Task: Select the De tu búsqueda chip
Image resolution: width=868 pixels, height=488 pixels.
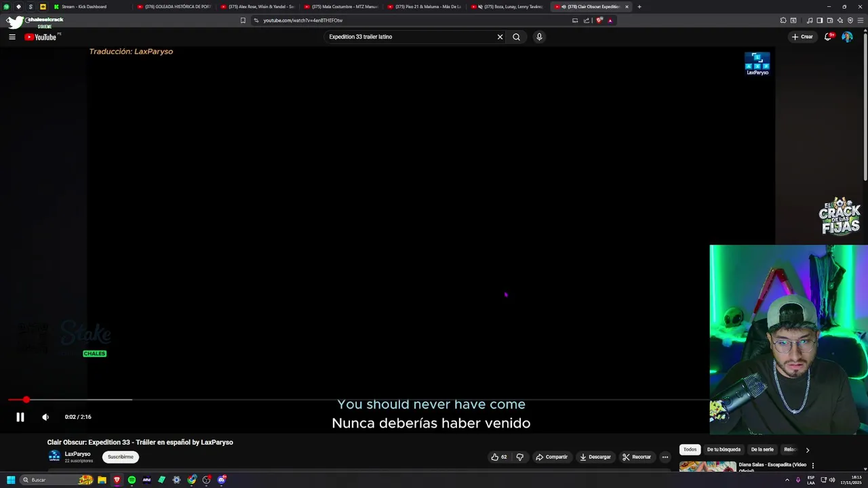Action: click(724, 449)
